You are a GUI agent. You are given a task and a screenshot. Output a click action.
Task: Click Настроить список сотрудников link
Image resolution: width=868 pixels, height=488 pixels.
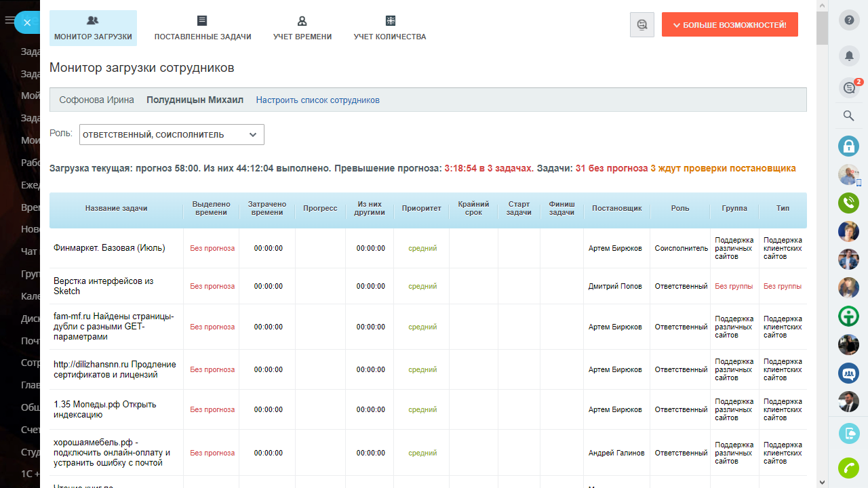(x=317, y=100)
